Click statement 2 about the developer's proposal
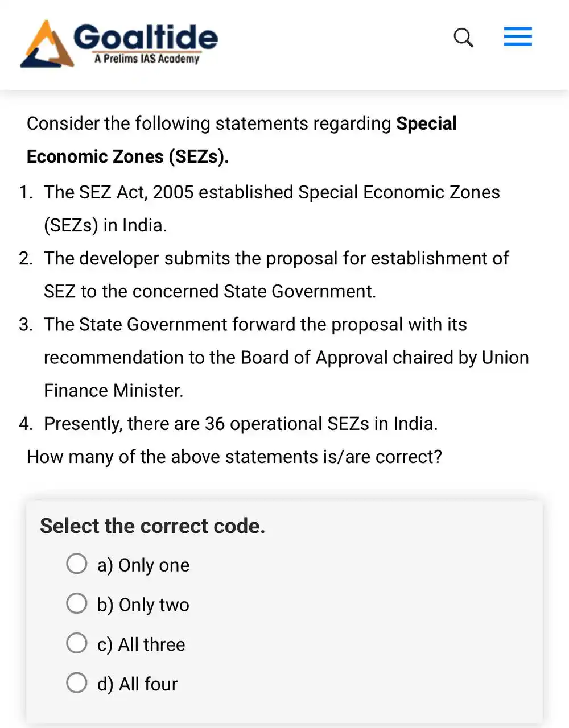The height and width of the screenshot is (728, 569). click(x=264, y=275)
